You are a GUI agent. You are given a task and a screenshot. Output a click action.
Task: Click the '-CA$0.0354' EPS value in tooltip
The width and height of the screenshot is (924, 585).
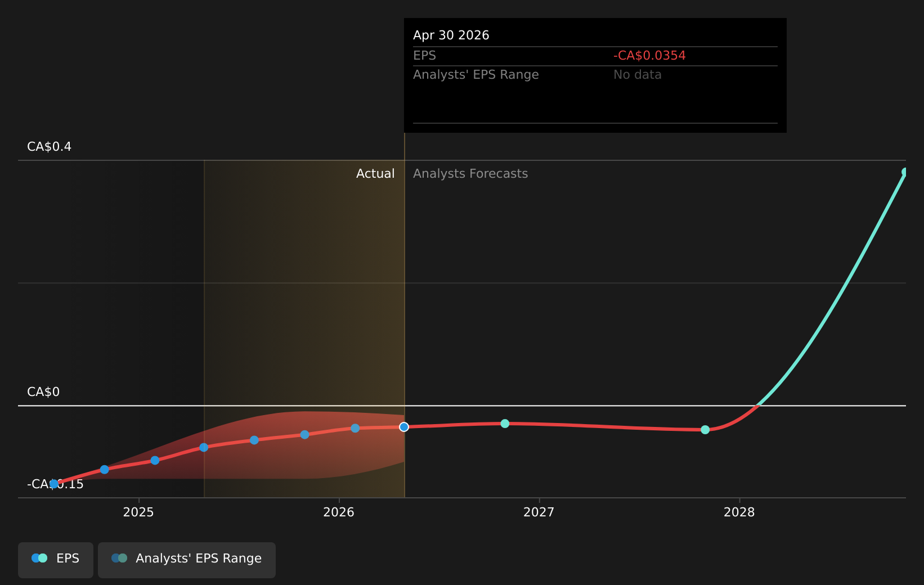(x=649, y=56)
